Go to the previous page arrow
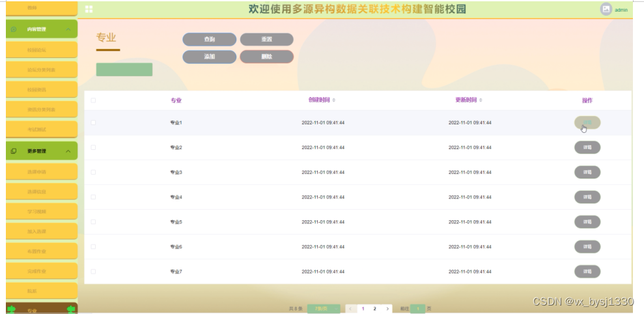The image size is (644, 314). point(351,309)
